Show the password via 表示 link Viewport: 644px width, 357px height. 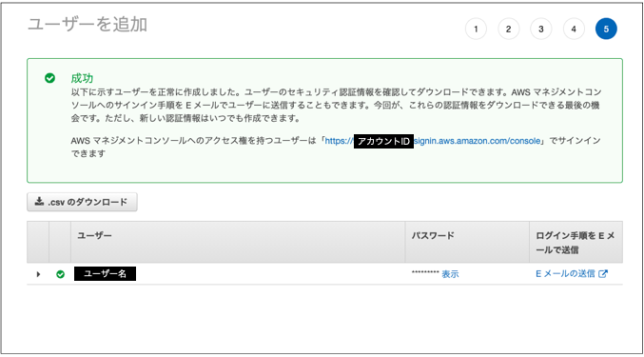pos(450,274)
